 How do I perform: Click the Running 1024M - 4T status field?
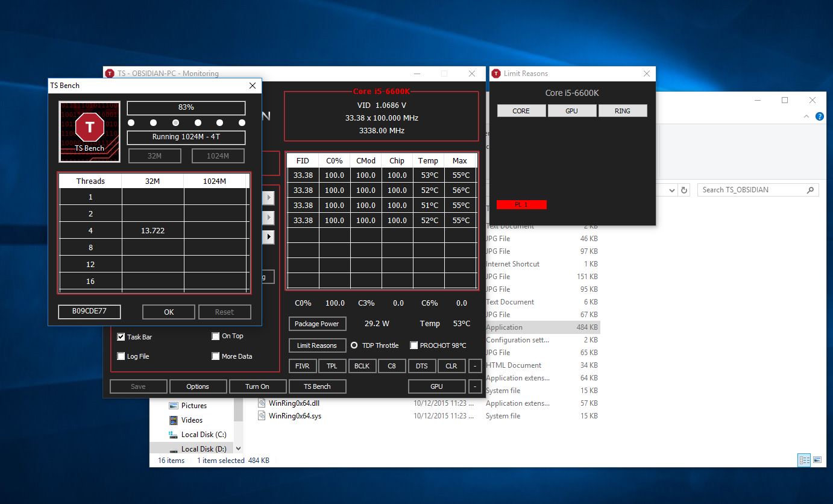click(x=186, y=137)
